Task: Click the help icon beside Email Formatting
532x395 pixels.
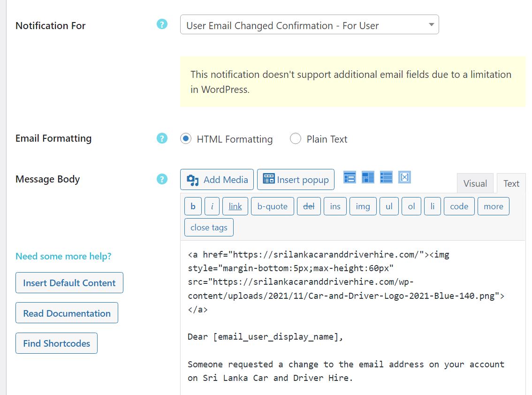Action: [162, 138]
